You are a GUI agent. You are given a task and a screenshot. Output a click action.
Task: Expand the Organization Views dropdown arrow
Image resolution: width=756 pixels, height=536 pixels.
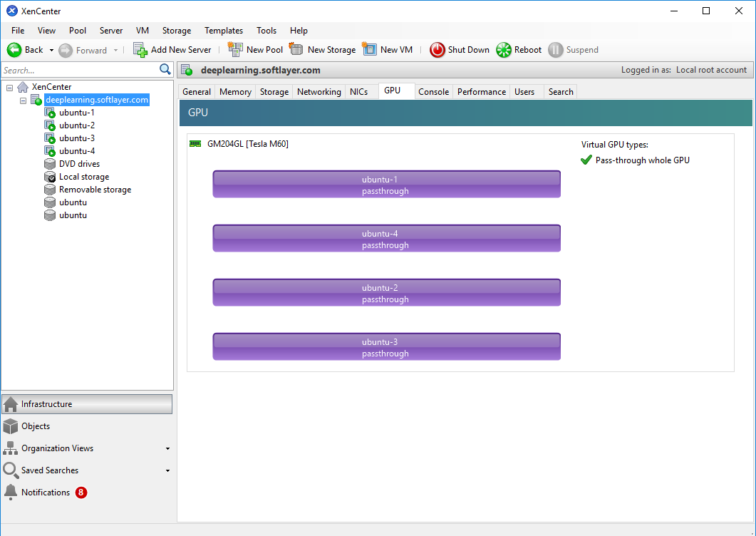coord(167,448)
